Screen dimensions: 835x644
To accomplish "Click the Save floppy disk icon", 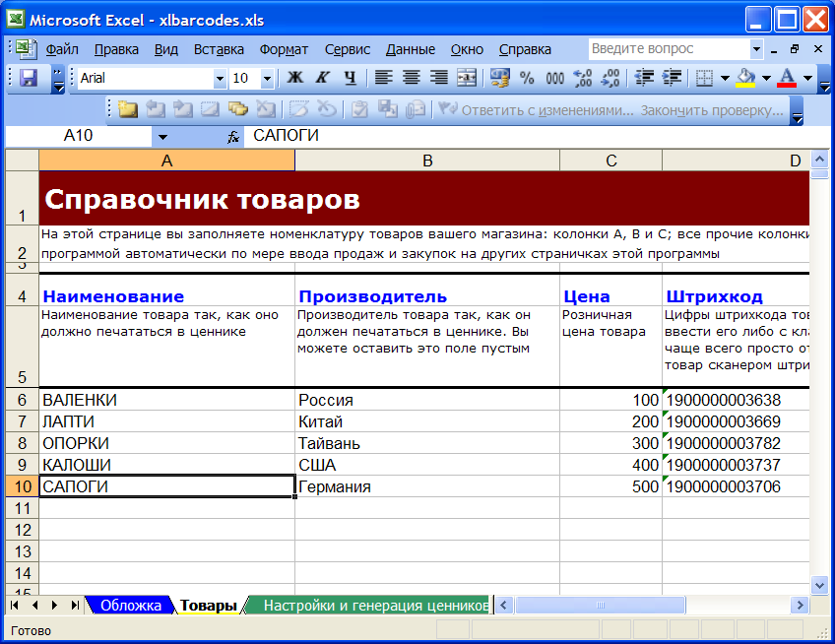I will click(29, 78).
